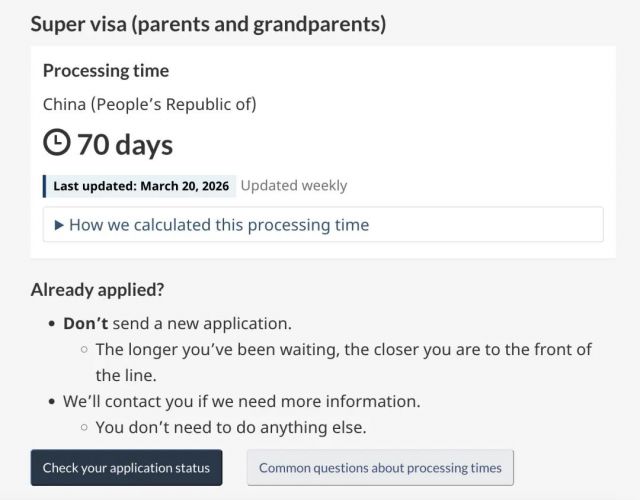
Task: Click the 'longer you've been waiting' sub-bullet
Action: pyautogui.click(x=343, y=350)
